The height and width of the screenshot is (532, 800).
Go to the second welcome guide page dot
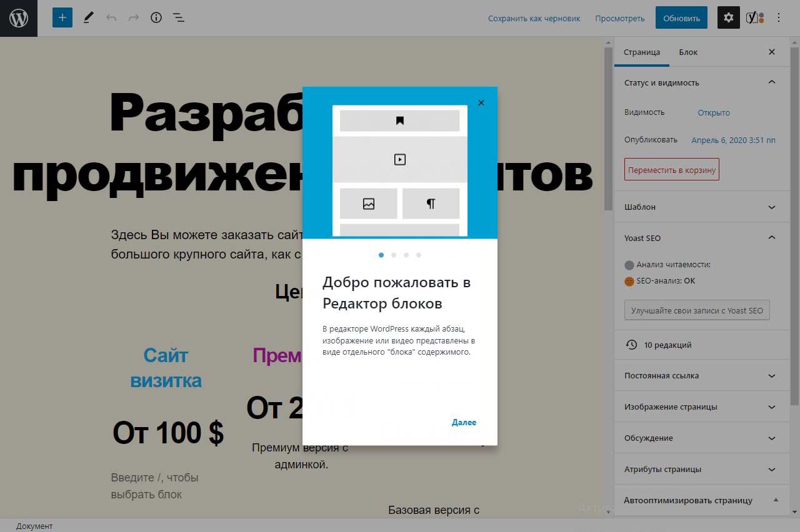(x=394, y=255)
